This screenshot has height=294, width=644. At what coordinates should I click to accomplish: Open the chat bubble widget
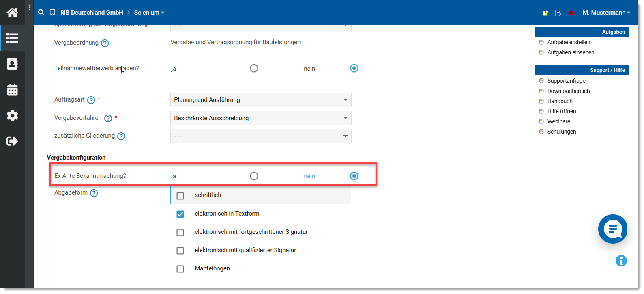coord(613,229)
